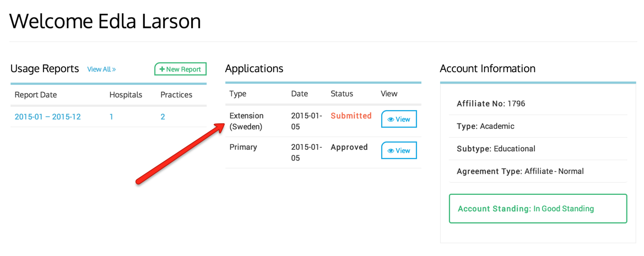Click eye icon in Extension application row
Viewport: 644px width, 256px height.
pyautogui.click(x=391, y=119)
